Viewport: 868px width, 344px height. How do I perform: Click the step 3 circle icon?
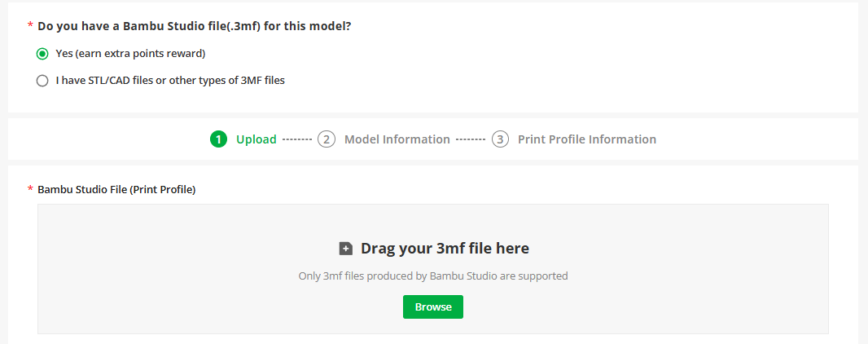pyautogui.click(x=501, y=139)
